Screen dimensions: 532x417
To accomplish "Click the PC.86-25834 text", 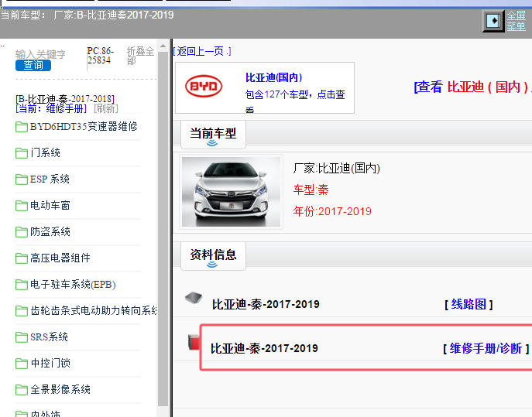I will tap(101, 56).
